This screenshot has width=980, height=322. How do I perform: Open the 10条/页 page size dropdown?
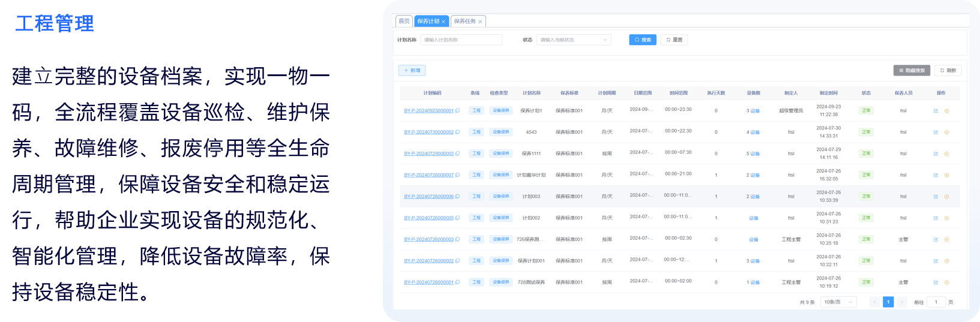coord(838,302)
